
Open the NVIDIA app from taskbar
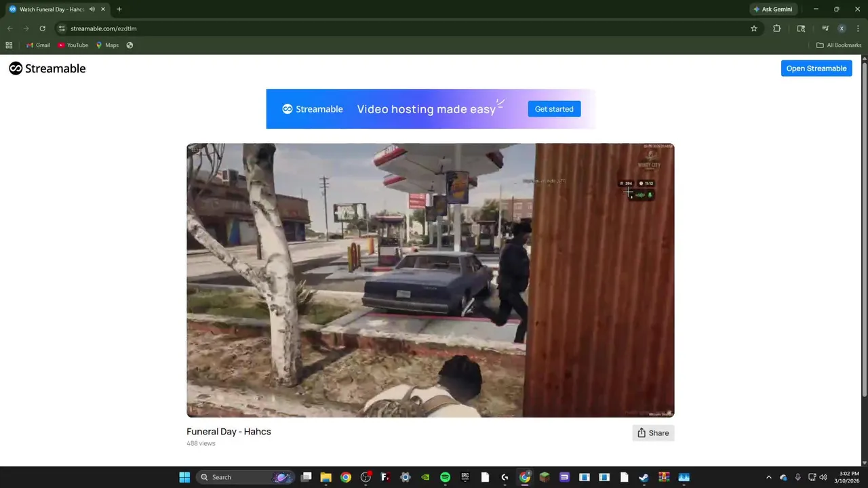[425, 477]
